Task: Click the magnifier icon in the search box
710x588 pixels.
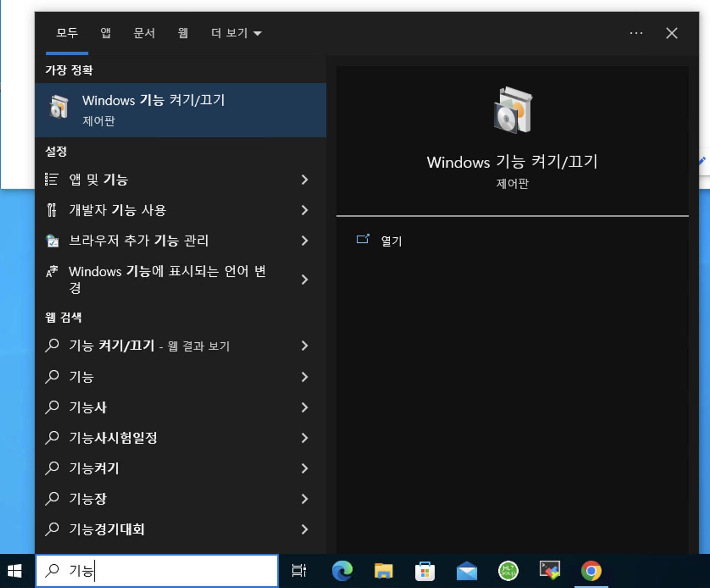Action: click(52, 571)
